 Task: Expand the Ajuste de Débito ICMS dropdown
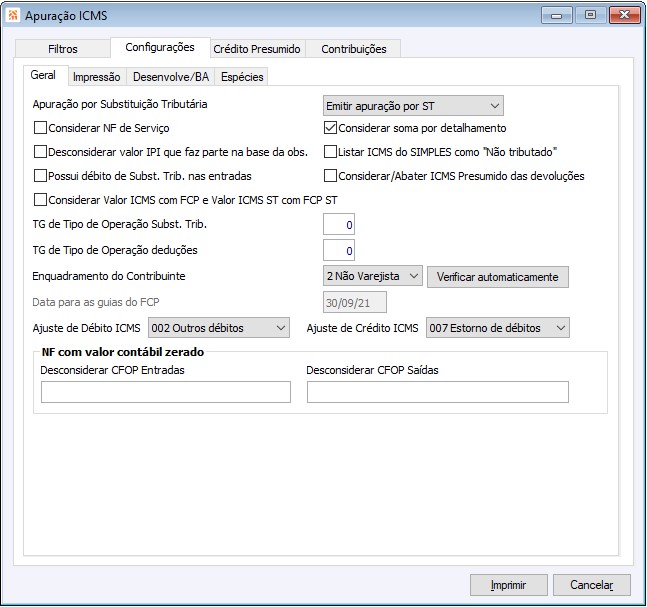point(219,328)
